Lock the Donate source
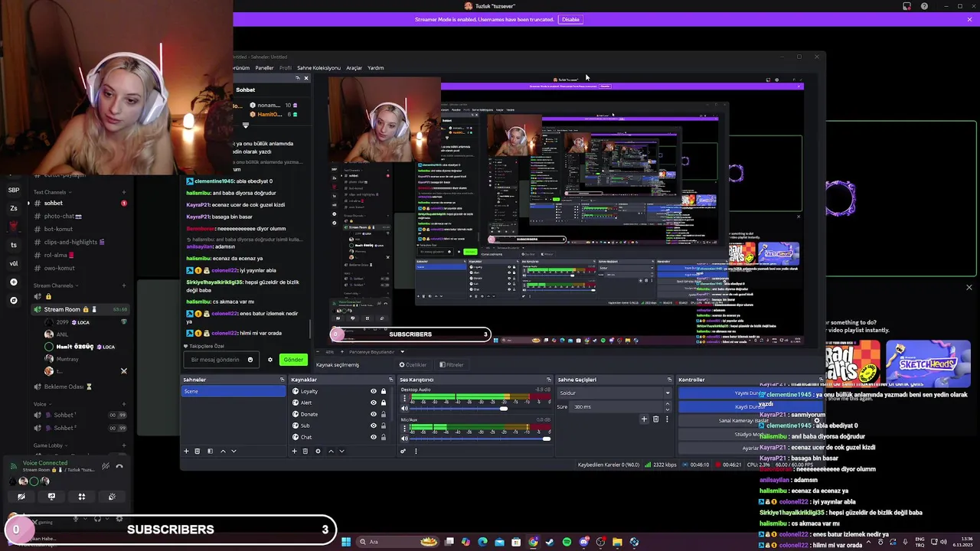This screenshot has width=980, height=551. tap(384, 414)
